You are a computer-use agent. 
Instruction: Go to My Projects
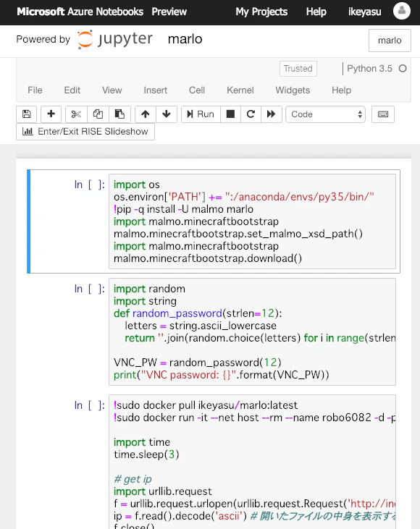[x=261, y=12]
